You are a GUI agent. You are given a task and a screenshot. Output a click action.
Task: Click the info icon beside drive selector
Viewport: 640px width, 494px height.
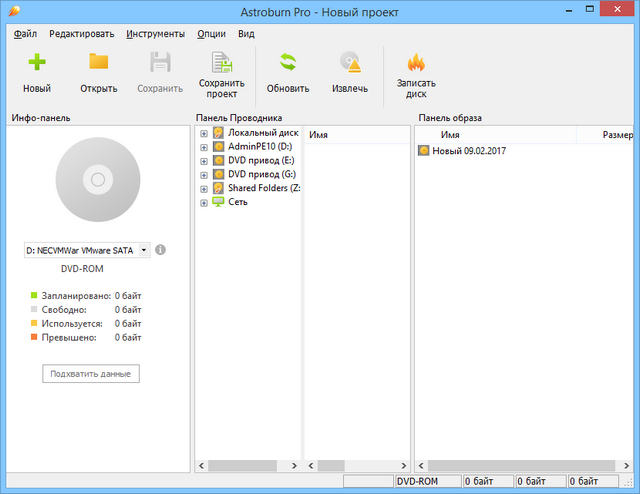161,250
